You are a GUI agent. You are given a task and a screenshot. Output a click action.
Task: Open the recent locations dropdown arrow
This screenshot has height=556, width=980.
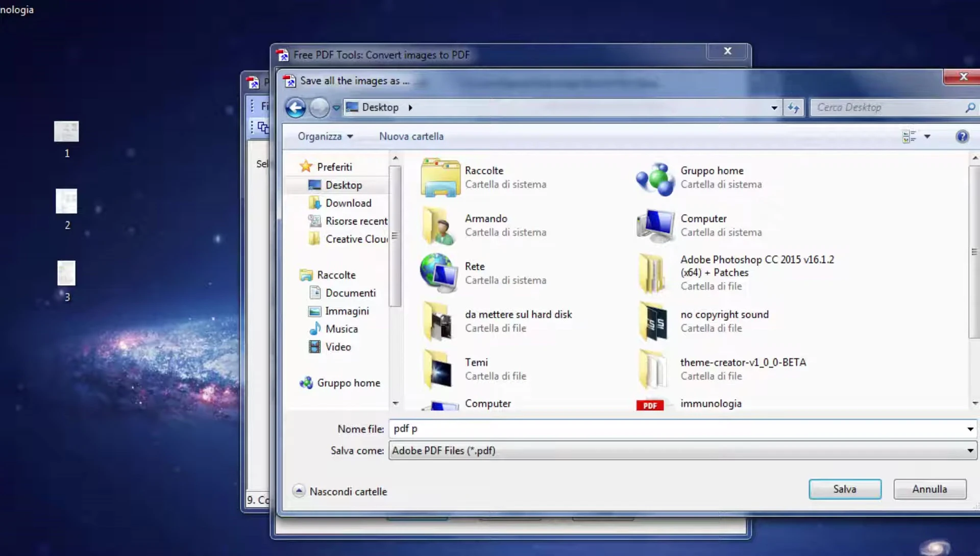[336, 108]
